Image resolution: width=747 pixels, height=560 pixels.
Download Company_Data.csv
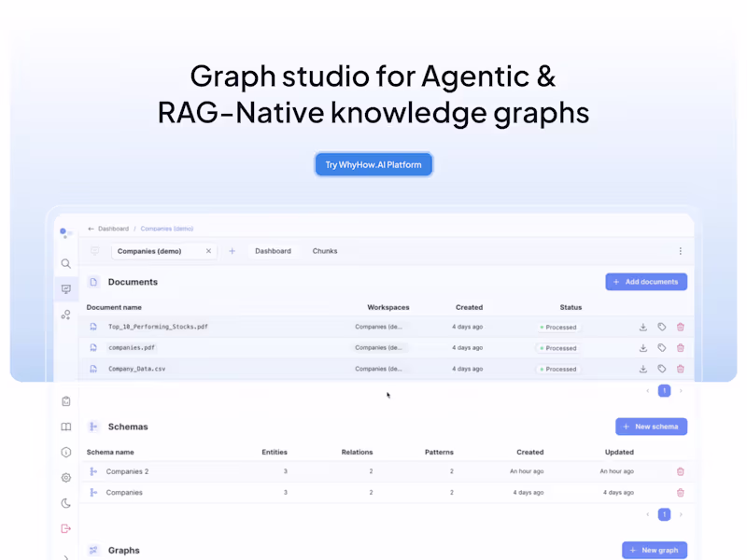tap(643, 369)
